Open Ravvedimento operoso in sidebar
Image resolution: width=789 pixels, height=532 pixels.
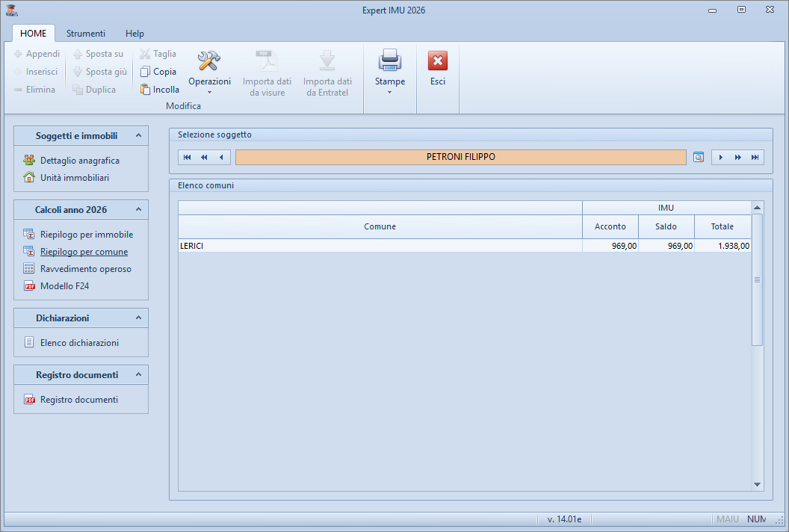(85, 269)
